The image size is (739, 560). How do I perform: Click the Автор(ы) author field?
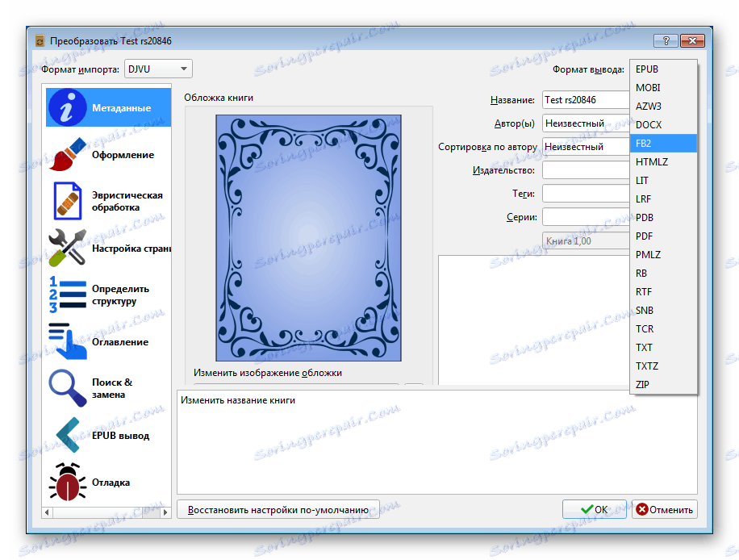click(x=586, y=123)
